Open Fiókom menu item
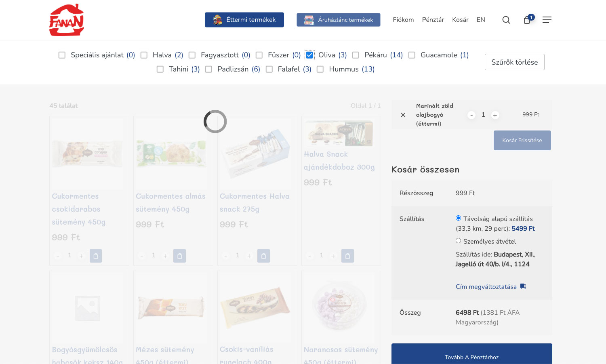The image size is (606, 364). point(403,20)
